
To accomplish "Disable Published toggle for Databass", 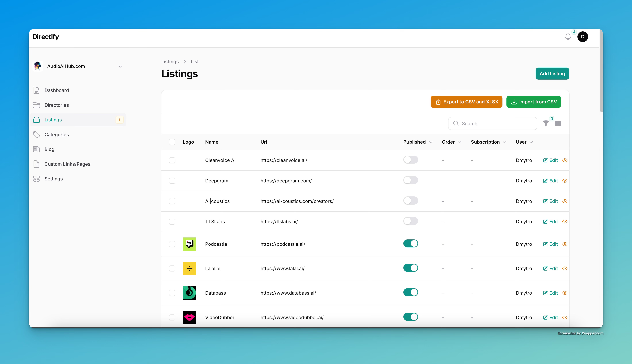I will coord(411,292).
